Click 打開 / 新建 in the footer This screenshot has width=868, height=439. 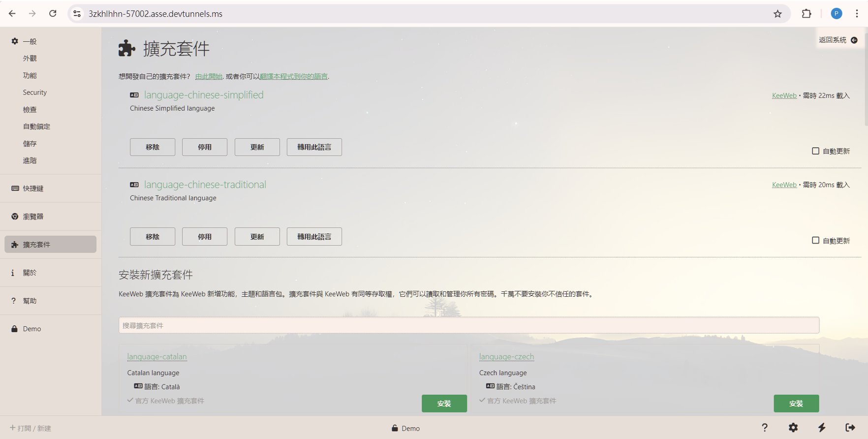[31, 428]
